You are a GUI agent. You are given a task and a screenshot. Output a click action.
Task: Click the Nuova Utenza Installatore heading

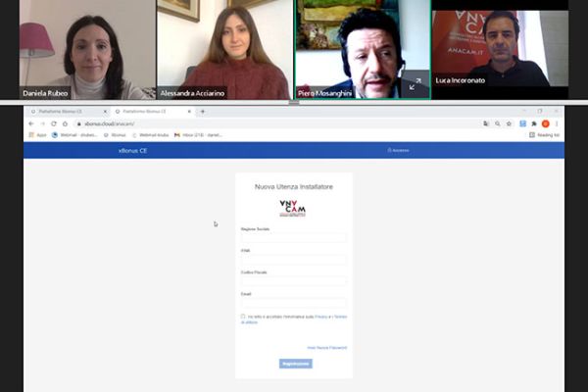294,187
